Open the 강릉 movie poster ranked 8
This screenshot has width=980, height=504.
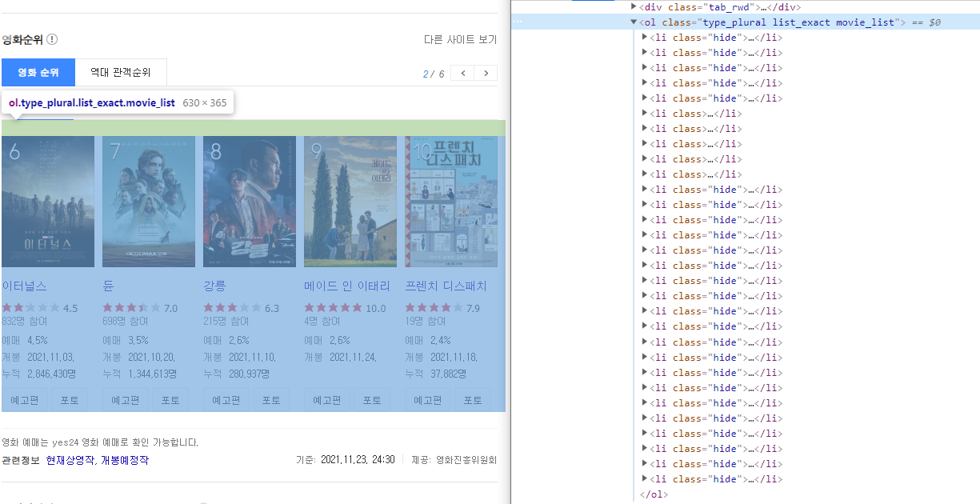(x=250, y=202)
